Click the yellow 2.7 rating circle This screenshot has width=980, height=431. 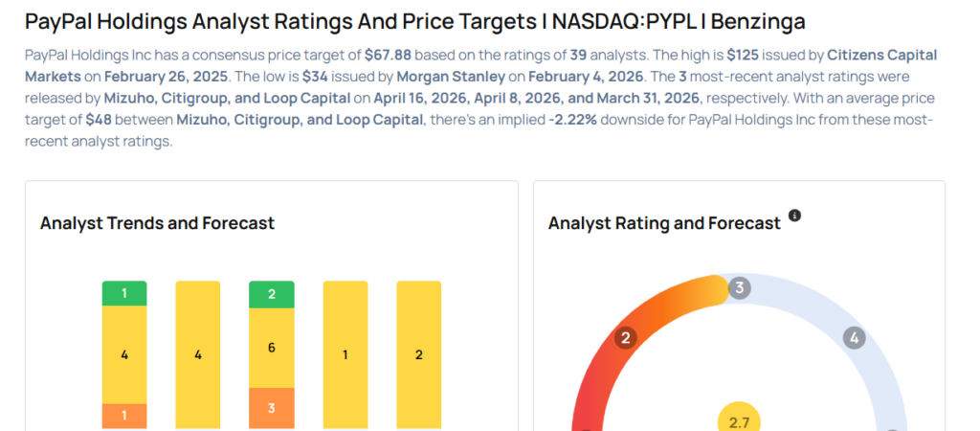[x=738, y=420]
